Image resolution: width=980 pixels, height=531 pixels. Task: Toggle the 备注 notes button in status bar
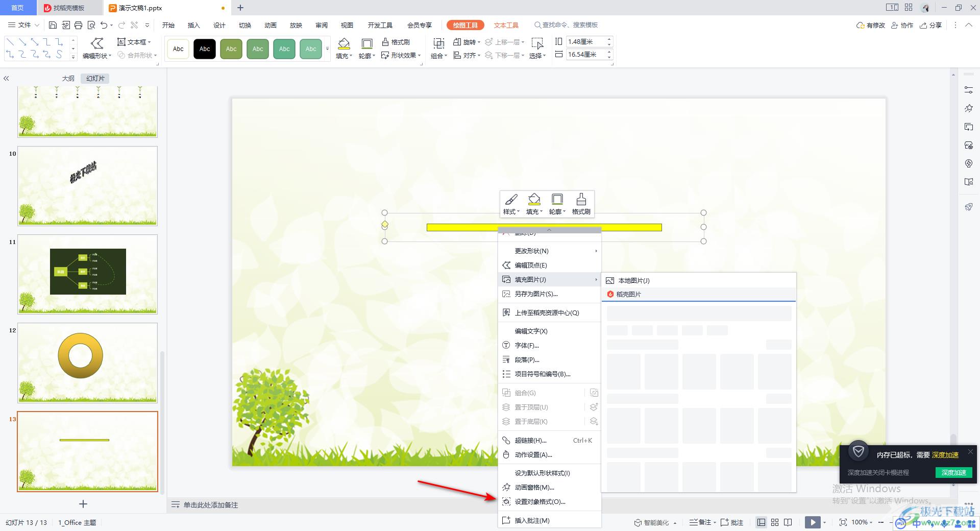(700, 522)
